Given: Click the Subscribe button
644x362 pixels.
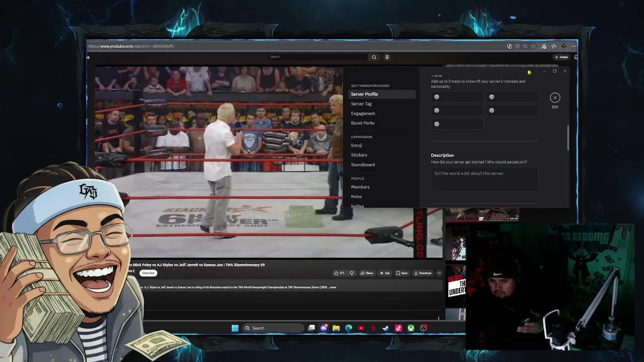Looking at the screenshot, I should (x=148, y=273).
